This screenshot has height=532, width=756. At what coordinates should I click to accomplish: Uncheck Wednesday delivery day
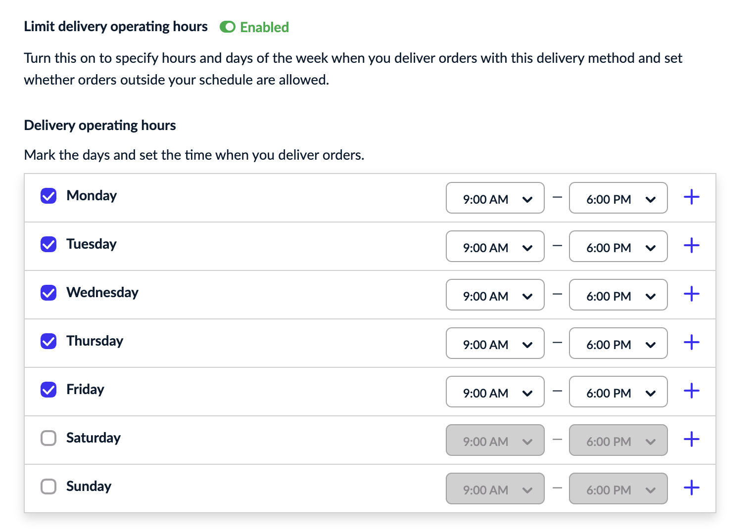point(48,293)
